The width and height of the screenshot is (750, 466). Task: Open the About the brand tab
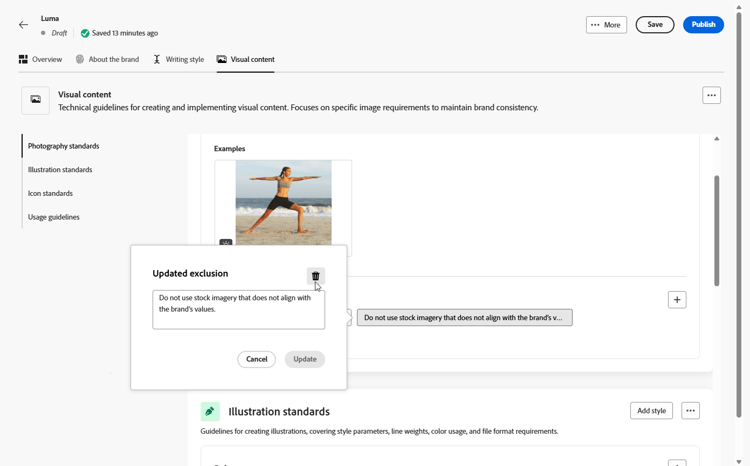pos(107,59)
